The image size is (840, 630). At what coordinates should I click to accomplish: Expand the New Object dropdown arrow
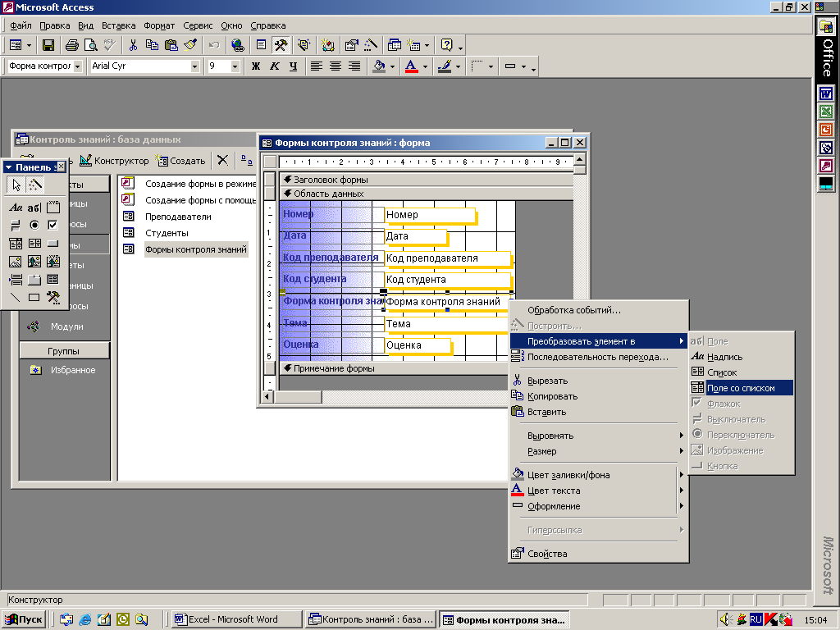coord(427,46)
